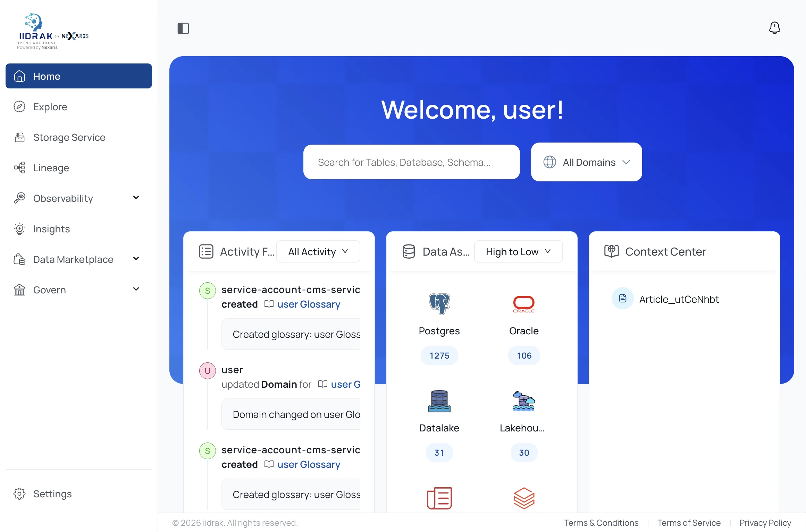Expand the Observability menu chevron
This screenshot has width=806, height=532.
(136, 198)
